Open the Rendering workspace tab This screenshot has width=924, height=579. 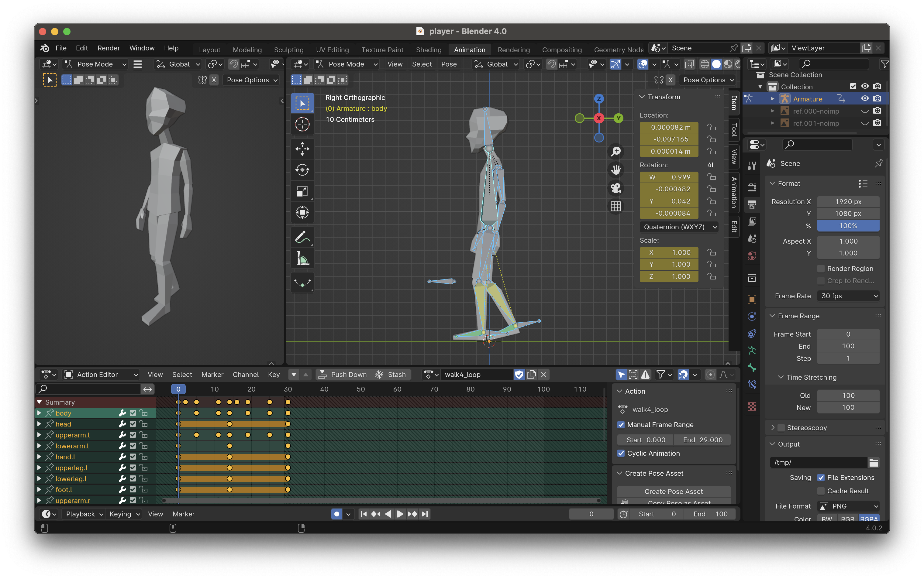(x=514, y=47)
